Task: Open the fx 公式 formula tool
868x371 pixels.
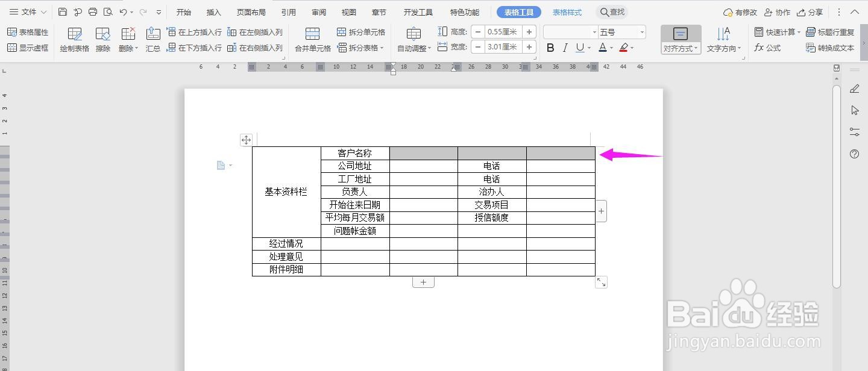Action: point(767,48)
